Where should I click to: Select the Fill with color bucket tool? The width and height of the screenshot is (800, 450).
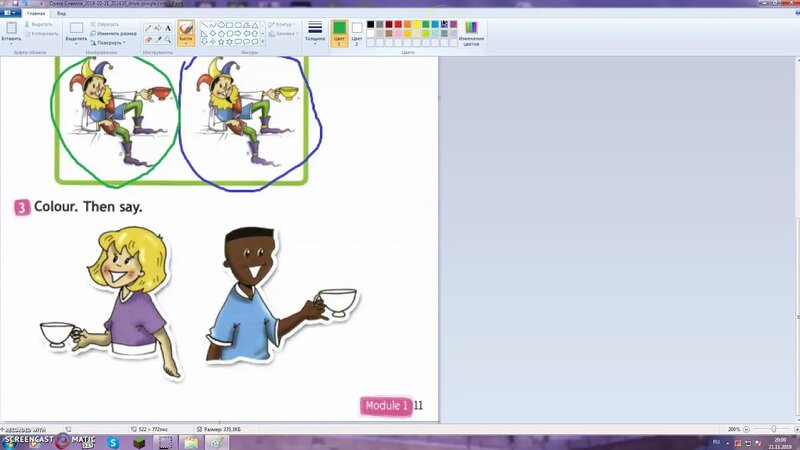pyautogui.click(x=158, y=28)
